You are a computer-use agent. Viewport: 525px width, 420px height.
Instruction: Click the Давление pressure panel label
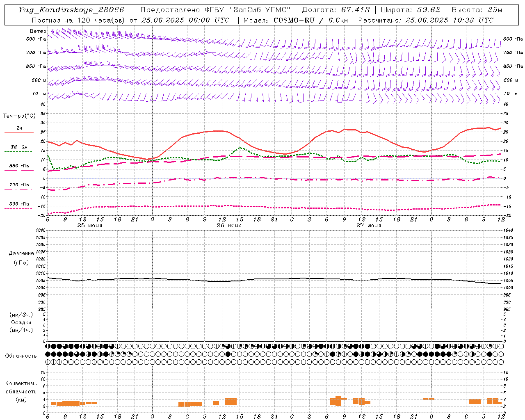coord(21,253)
